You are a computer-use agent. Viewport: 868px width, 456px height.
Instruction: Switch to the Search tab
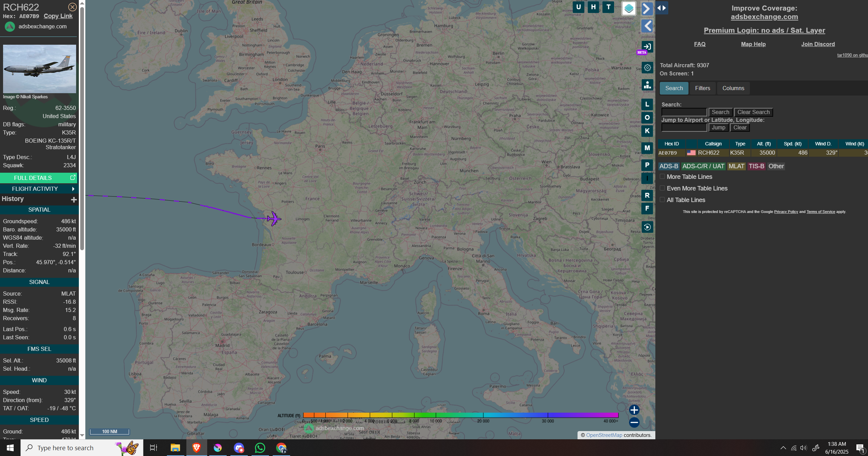pos(674,88)
